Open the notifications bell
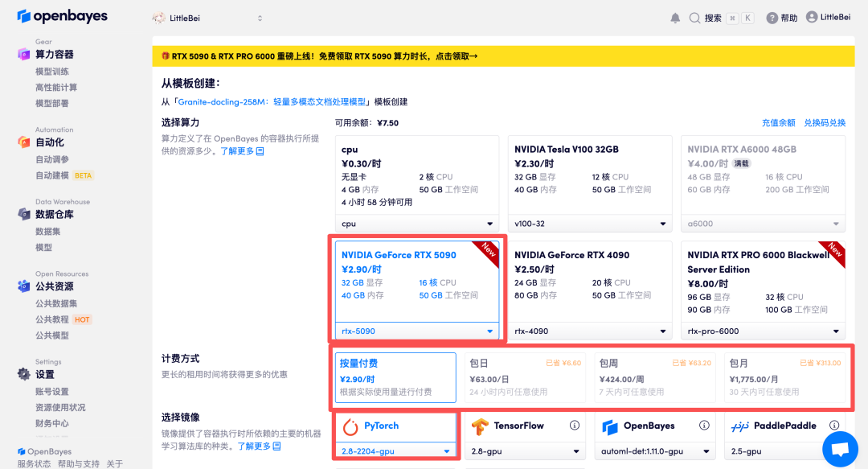 click(x=675, y=19)
